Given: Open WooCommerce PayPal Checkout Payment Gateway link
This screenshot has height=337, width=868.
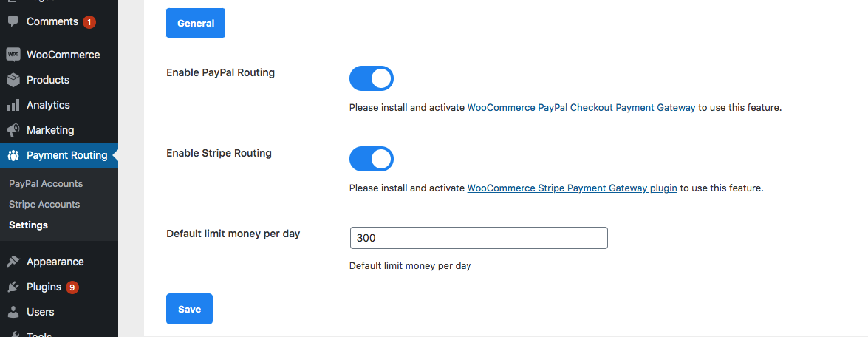Looking at the screenshot, I should pos(581,107).
